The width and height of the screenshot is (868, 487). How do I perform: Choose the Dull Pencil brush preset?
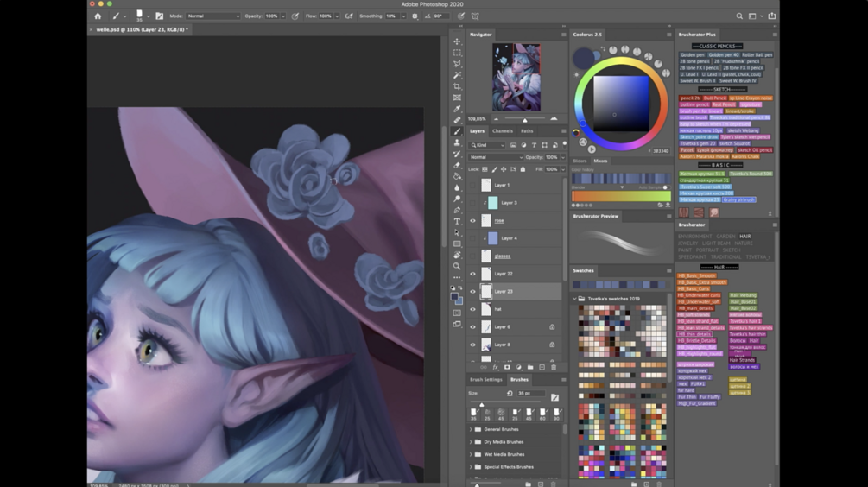coord(714,98)
